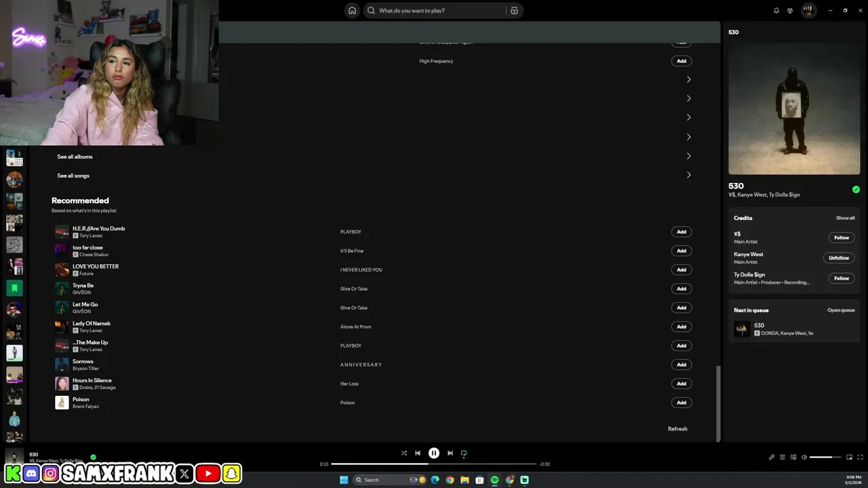Follow the artist ¥$
The width and height of the screenshot is (868, 488).
[x=842, y=238]
